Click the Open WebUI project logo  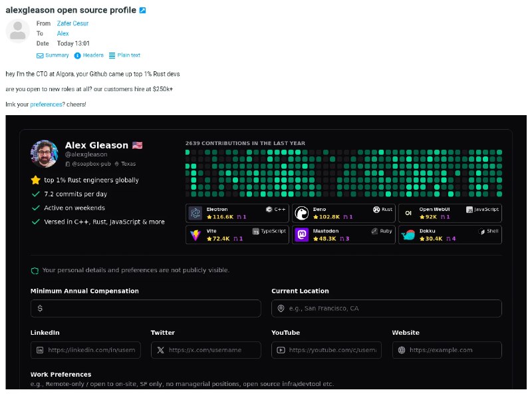408,213
